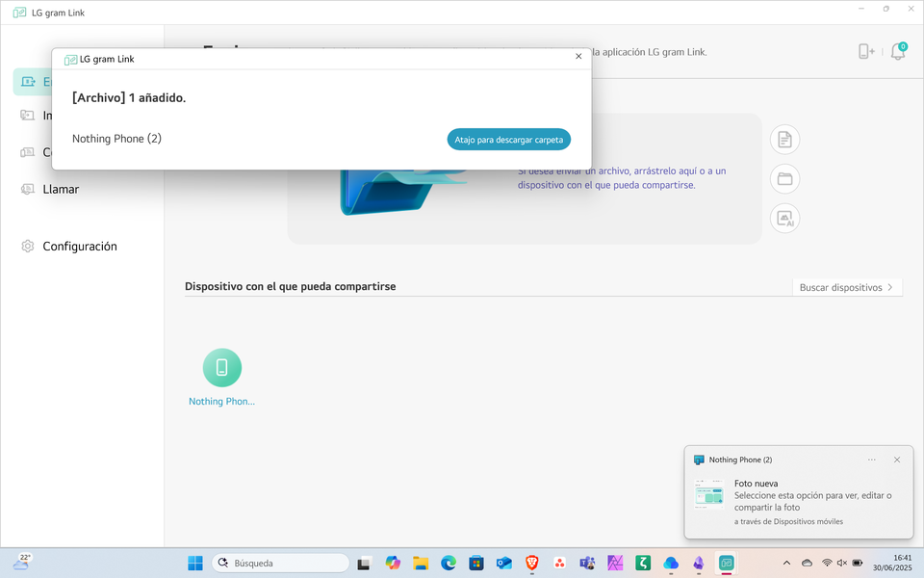Open Task View in taskbar
This screenshot has width=924, height=578.
[x=364, y=564]
